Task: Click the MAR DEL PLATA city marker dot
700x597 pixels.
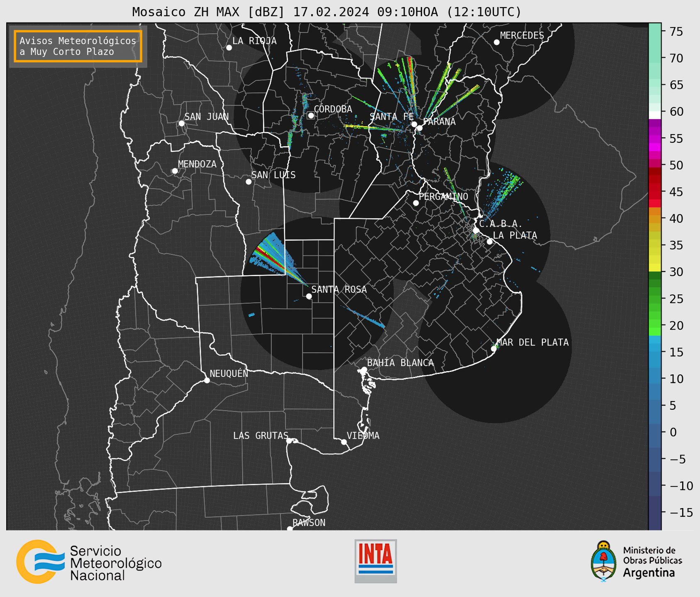Action: coord(494,349)
